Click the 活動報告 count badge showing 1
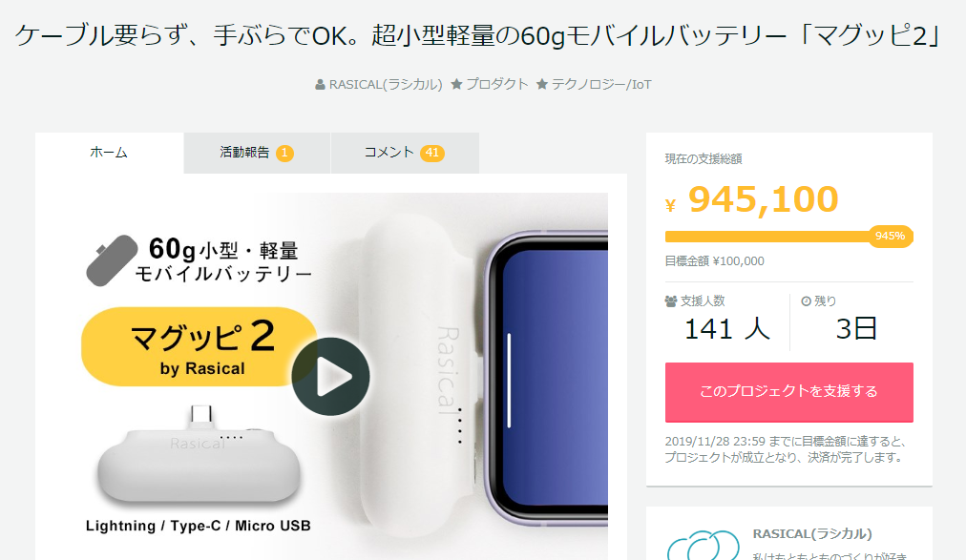This screenshot has width=966, height=560. point(284,153)
